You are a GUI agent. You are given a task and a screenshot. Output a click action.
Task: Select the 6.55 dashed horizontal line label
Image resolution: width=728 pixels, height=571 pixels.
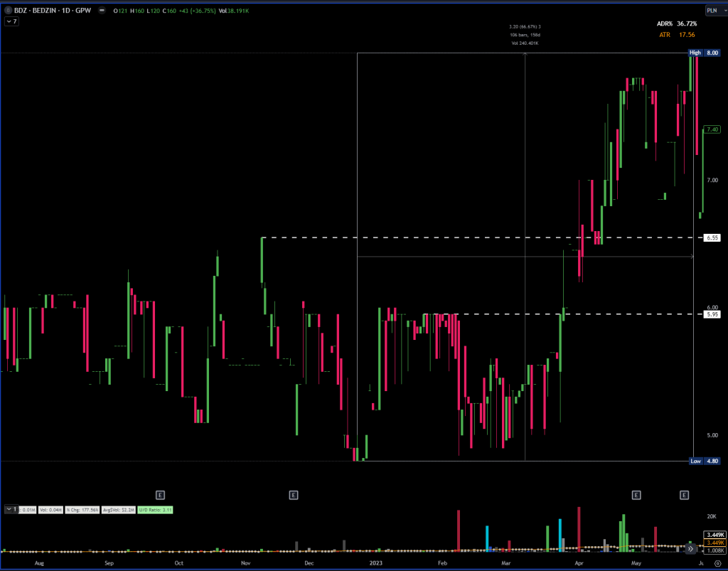click(712, 238)
